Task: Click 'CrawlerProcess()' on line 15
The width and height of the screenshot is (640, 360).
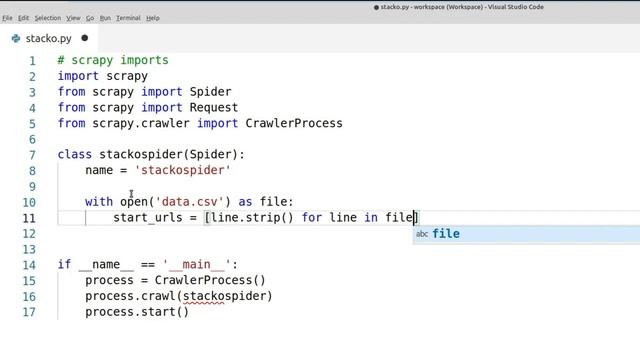Action: click(x=210, y=280)
